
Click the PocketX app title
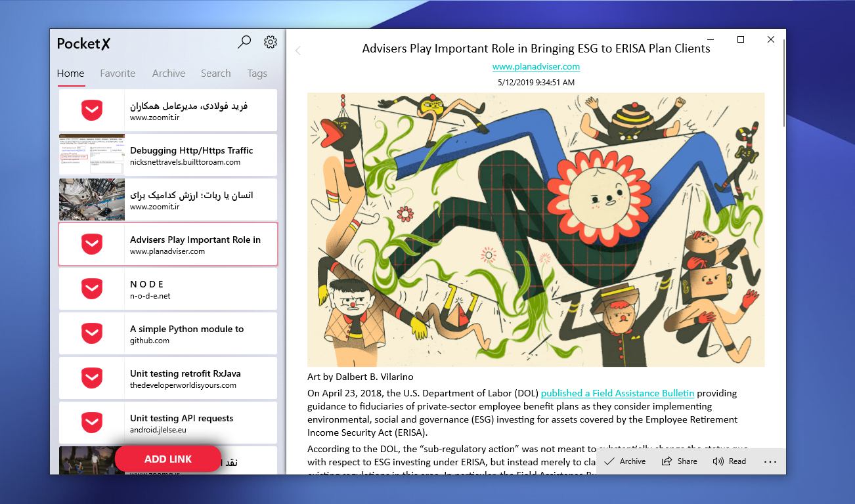(x=84, y=43)
